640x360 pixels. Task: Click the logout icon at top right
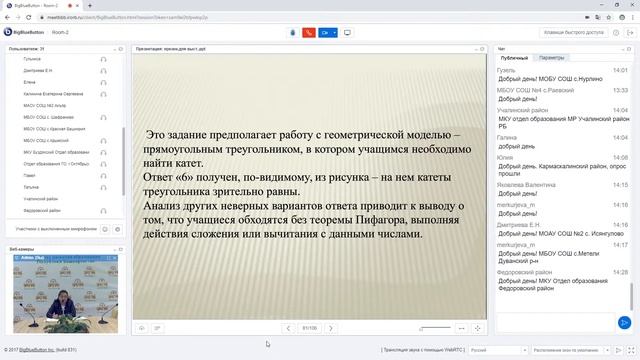[x=630, y=32]
